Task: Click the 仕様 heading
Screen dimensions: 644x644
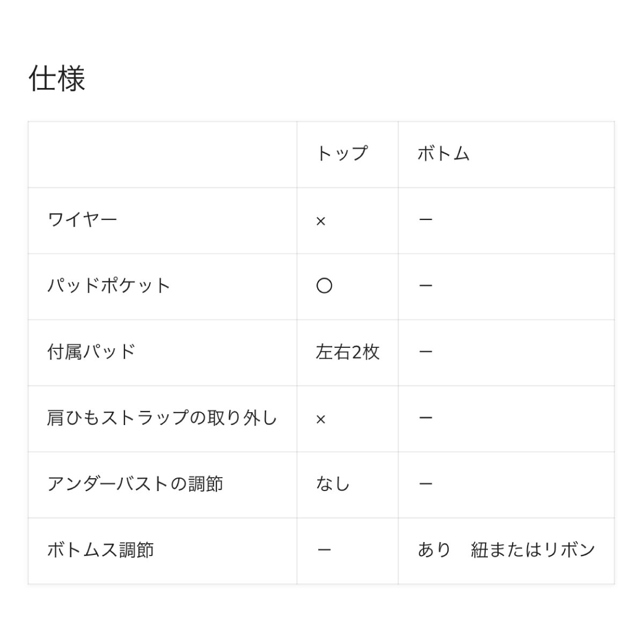Action: (57, 79)
